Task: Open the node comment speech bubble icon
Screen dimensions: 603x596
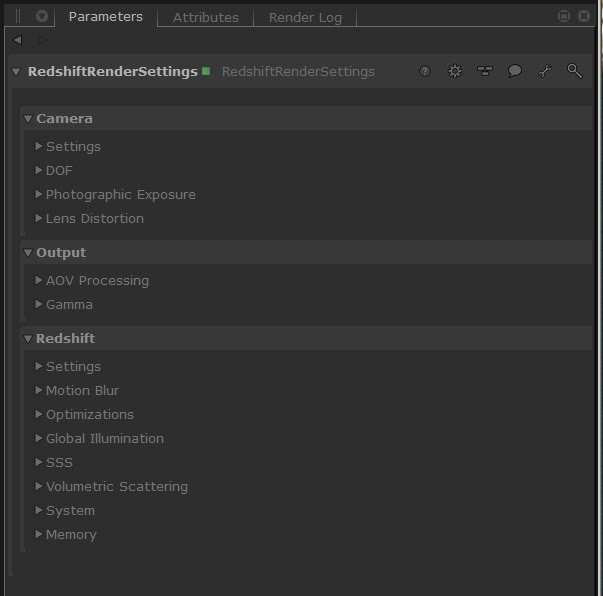Action: pyautogui.click(x=515, y=72)
